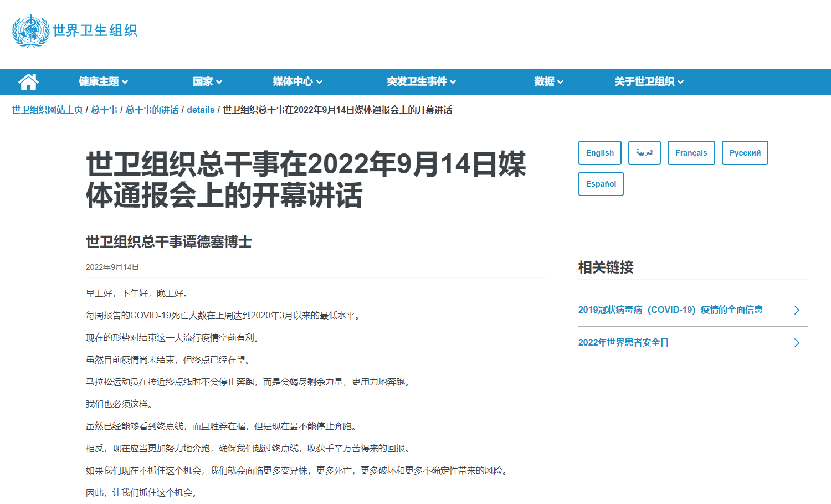Open the WHO logo homepage link
Image resolution: width=831 pixels, height=504 pixels.
click(x=75, y=31)
